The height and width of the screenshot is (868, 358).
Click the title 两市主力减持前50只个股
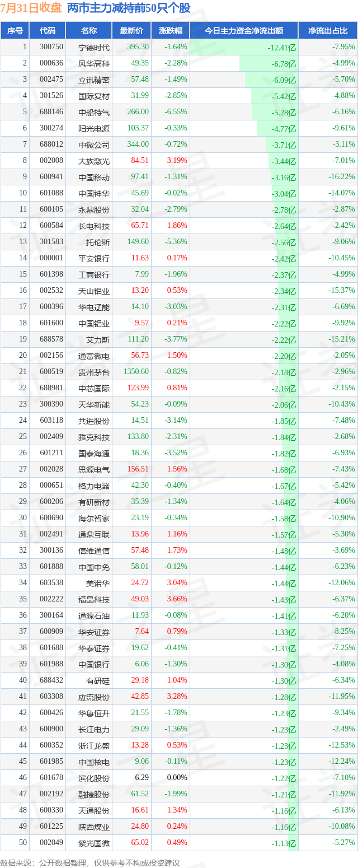point(129,8)
